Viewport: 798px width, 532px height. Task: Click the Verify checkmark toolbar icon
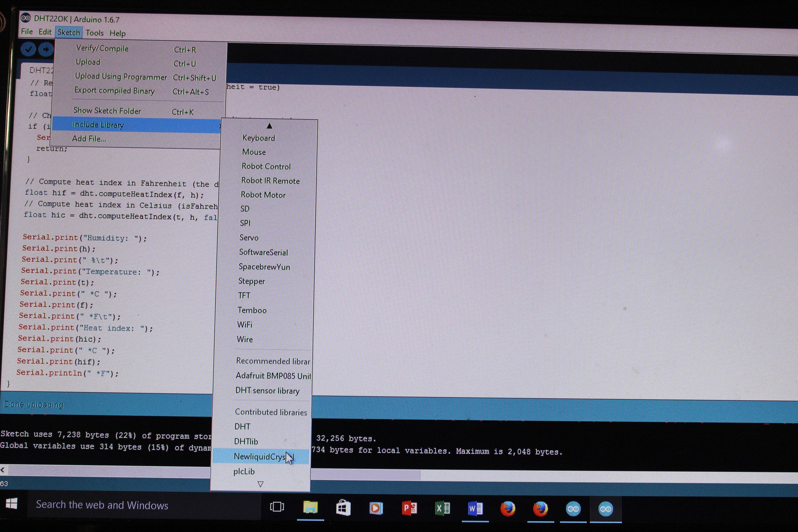tap(28, 50)
